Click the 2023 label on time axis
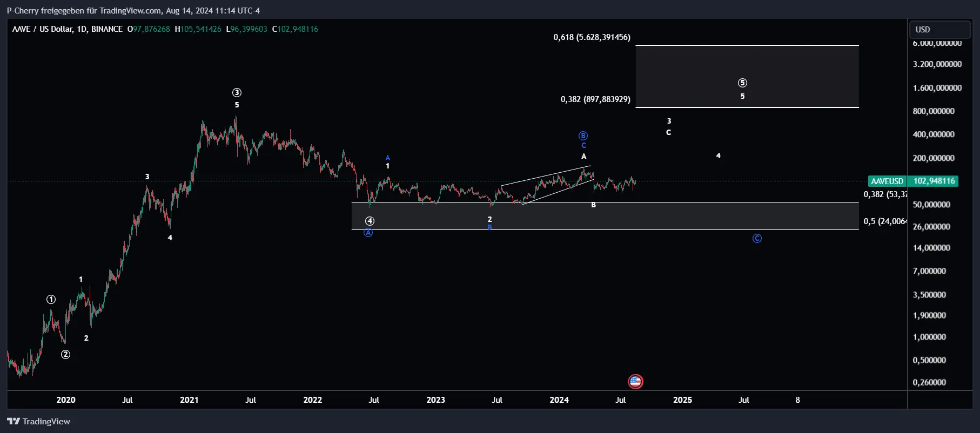Image resolution: width=980 pixels, height=433 pixels. coord(436,400)
